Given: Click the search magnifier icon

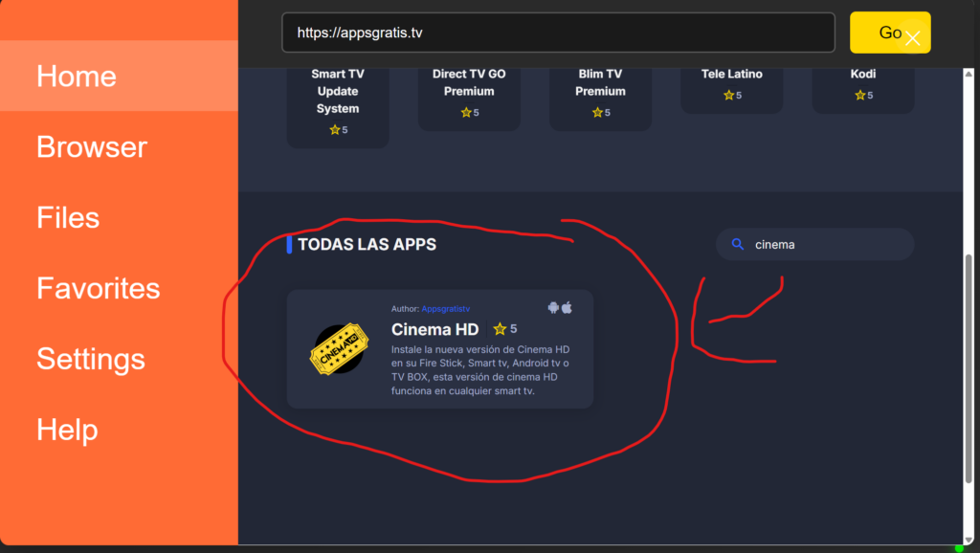Looking at the screenshot, I should (737, 244).
